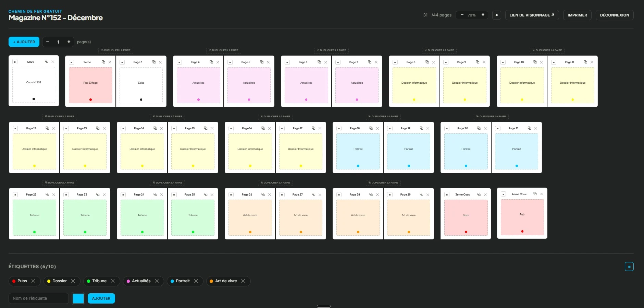Image resolution: width=644 pixels, height=308 pixels.
Task: Duplicate Page 8 using its copy icon
Action: point(427,62)
